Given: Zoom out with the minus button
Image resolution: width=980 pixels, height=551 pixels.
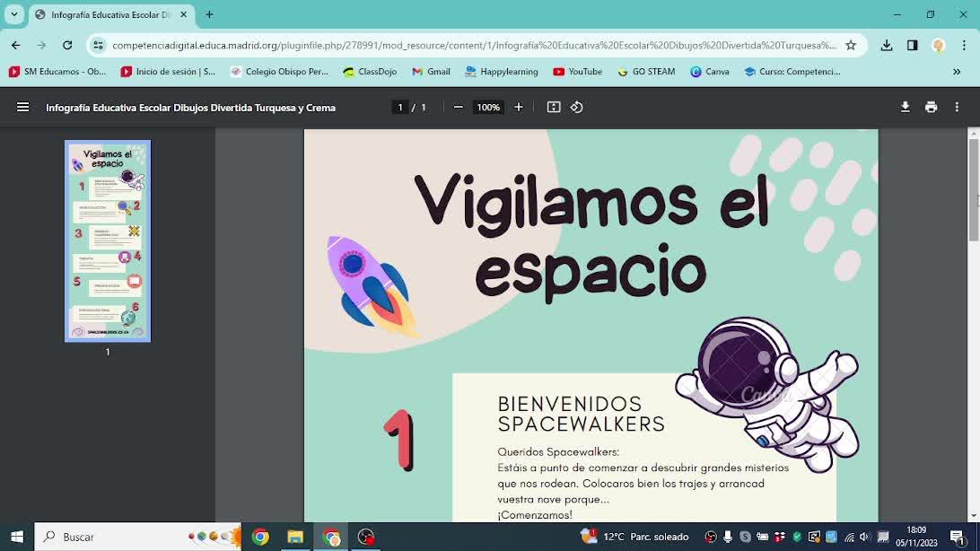Looking at the screenshot, I should (458, 108).
